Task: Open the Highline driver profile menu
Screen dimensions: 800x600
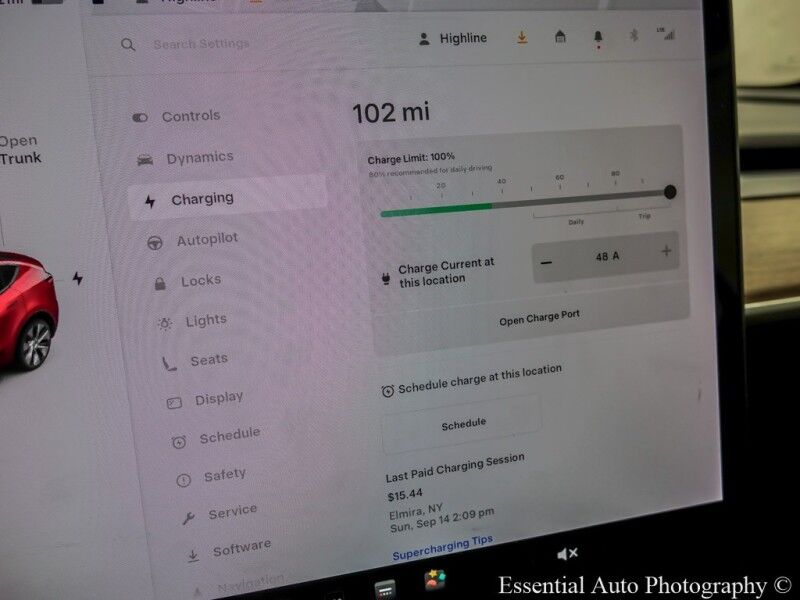Action: (452, 38)
